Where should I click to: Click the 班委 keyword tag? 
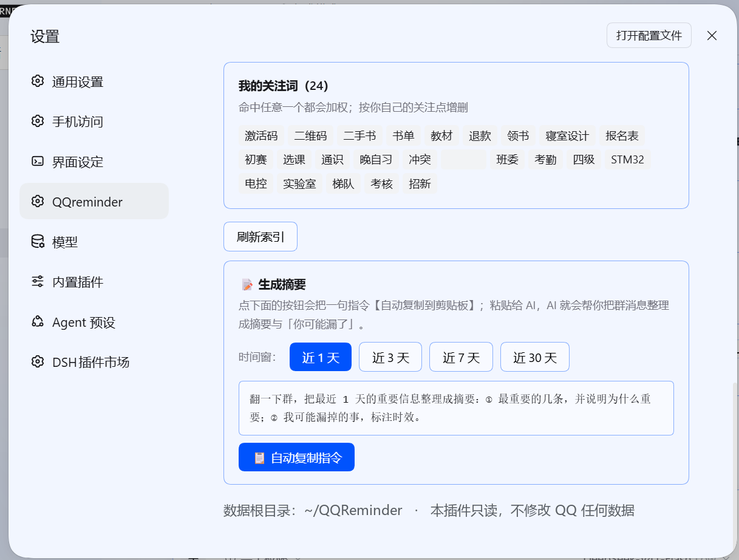click(507, 160)
